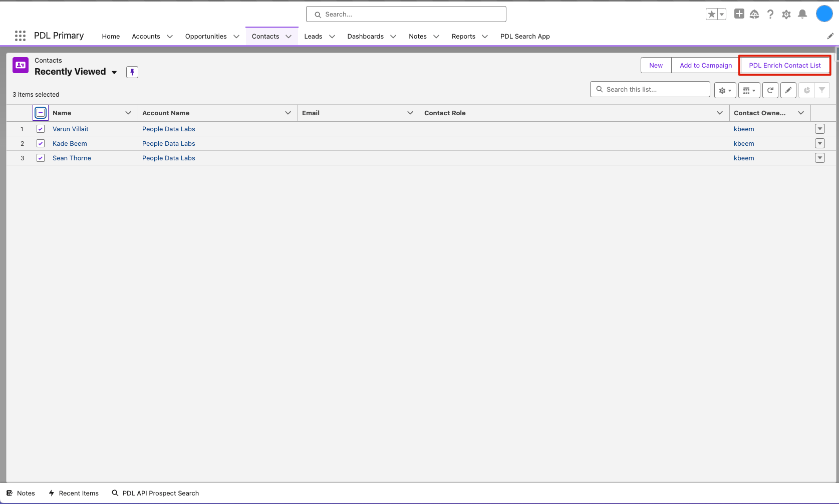839x504 pixels.
Task: Pin the Recently Viewed list view
Action: (x=132, y=72)
